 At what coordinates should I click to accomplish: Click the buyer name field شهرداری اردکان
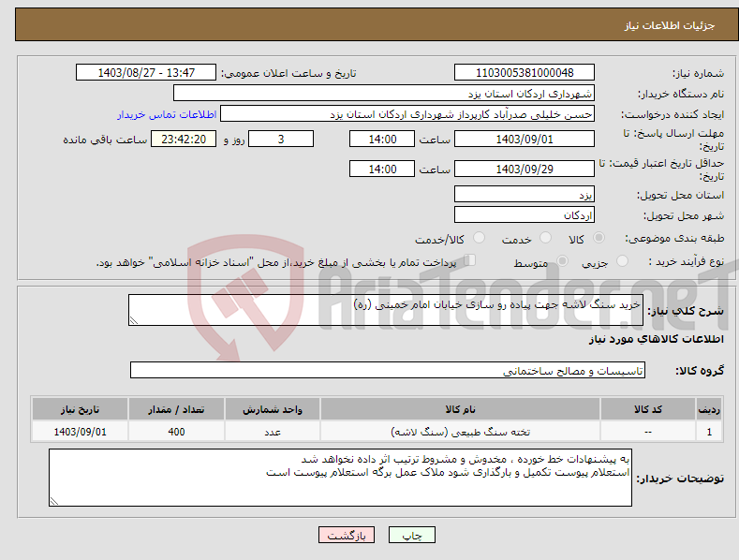coord(384,93)
